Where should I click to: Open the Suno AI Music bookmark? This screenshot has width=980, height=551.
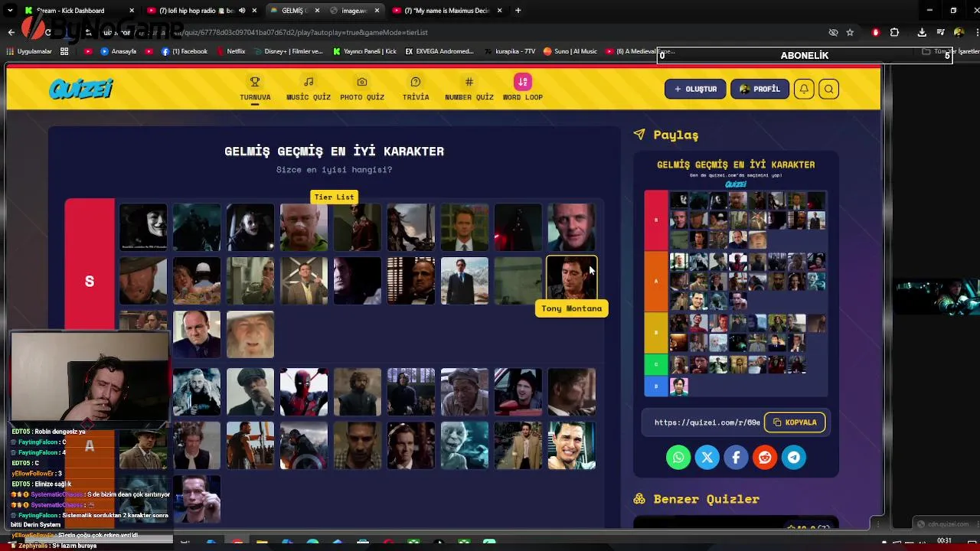point(570,51)
